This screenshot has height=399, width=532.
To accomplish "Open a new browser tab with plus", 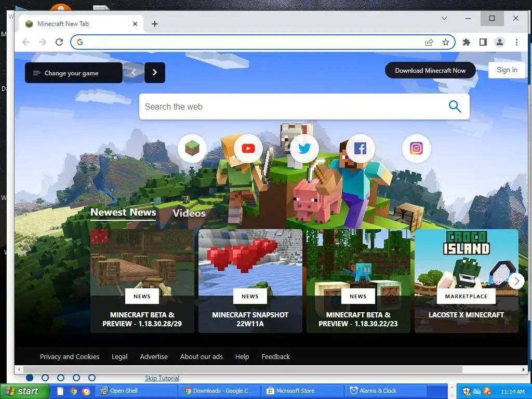I will point(155,24).
